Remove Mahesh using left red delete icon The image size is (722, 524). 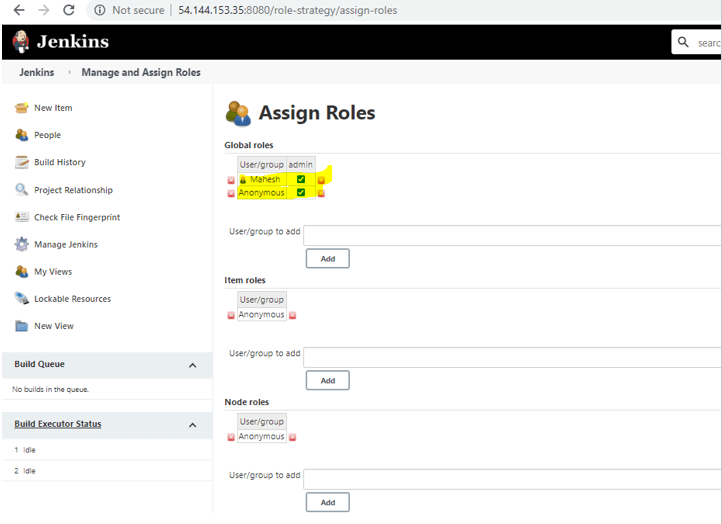coord(231,180)
